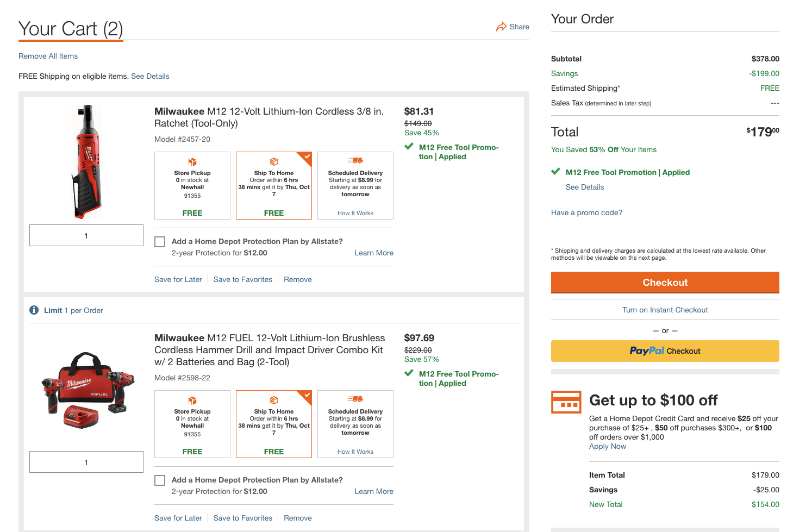The height and width of the screenshot is (532, 812).
Task: Select Store Pickup for the Milwaukee ratchet
Action: [192, 186]
